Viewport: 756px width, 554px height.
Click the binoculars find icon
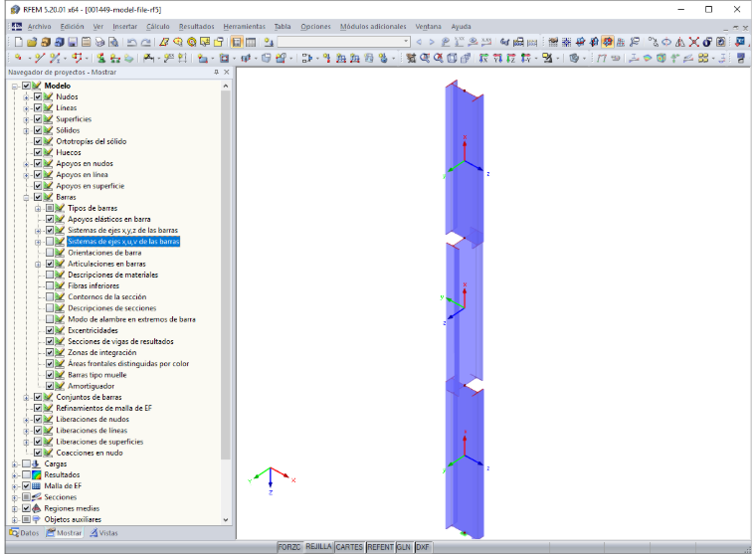[x=504, y=42]
